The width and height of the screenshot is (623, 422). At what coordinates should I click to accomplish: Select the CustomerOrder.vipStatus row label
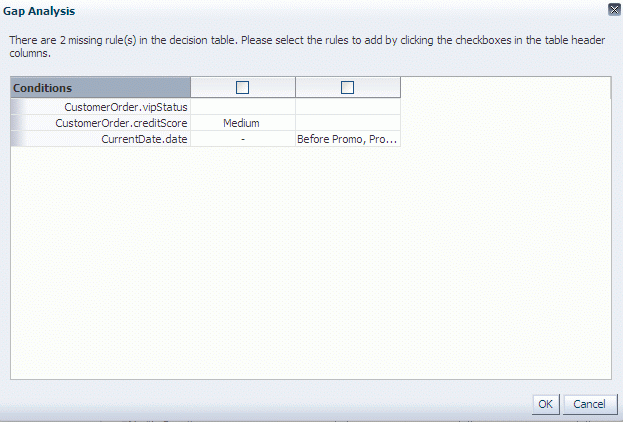click(126, 107)
